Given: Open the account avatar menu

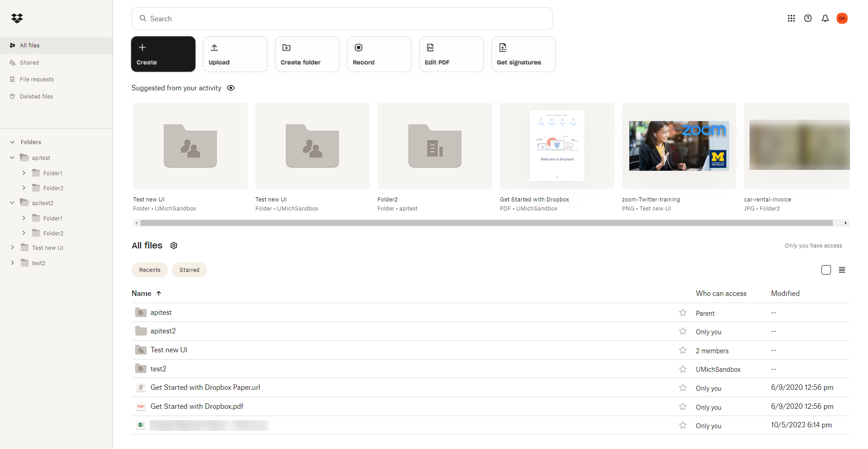Looking at the screenshot, I should (842, 19).
